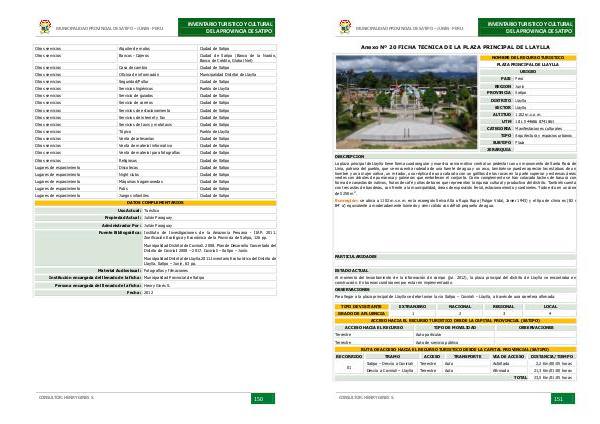Click the 'Fecha:' label
The width and height of the screenshot is (600, 424).
[134, 292]
